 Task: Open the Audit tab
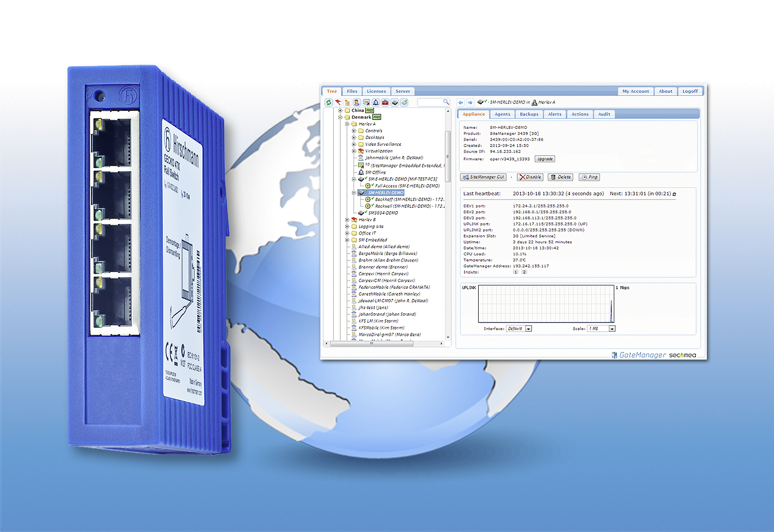[604, 114]
